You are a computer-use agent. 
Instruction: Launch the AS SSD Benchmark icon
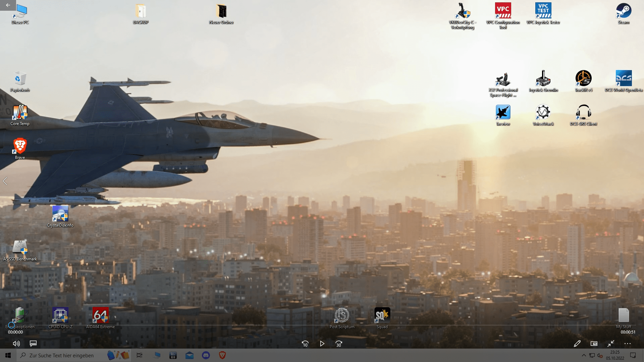click(x=20, y=251)
